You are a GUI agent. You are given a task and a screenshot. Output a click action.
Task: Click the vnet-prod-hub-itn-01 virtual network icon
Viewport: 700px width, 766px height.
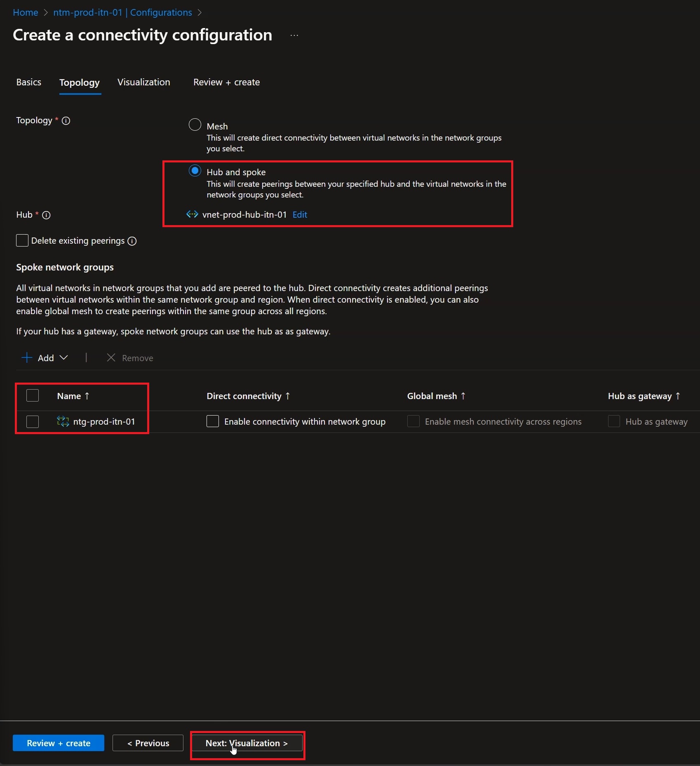point(192,214)
